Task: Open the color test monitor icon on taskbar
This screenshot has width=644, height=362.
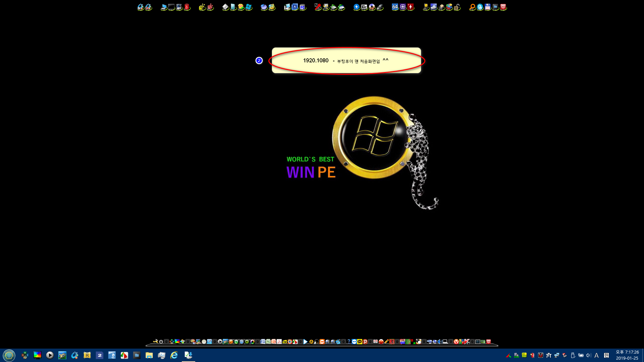Action: click(x=38, y=355)
